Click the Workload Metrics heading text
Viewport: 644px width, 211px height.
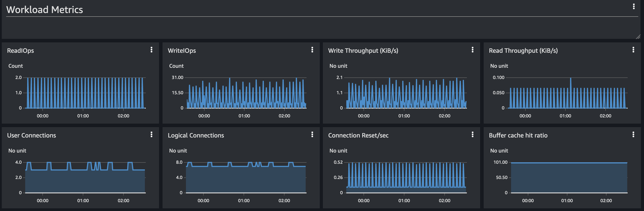coord(44,10)
